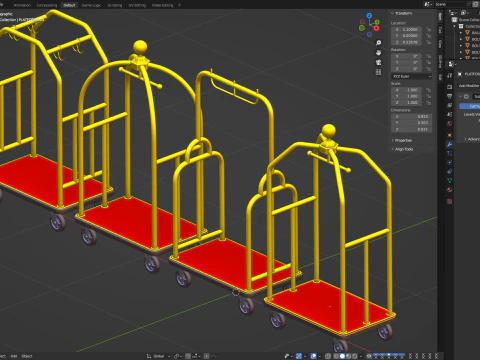Viewport: 480px width, 360px height.
Task: Click the green negative Y axis gizmo circle
Action: (x=362, y=28)
